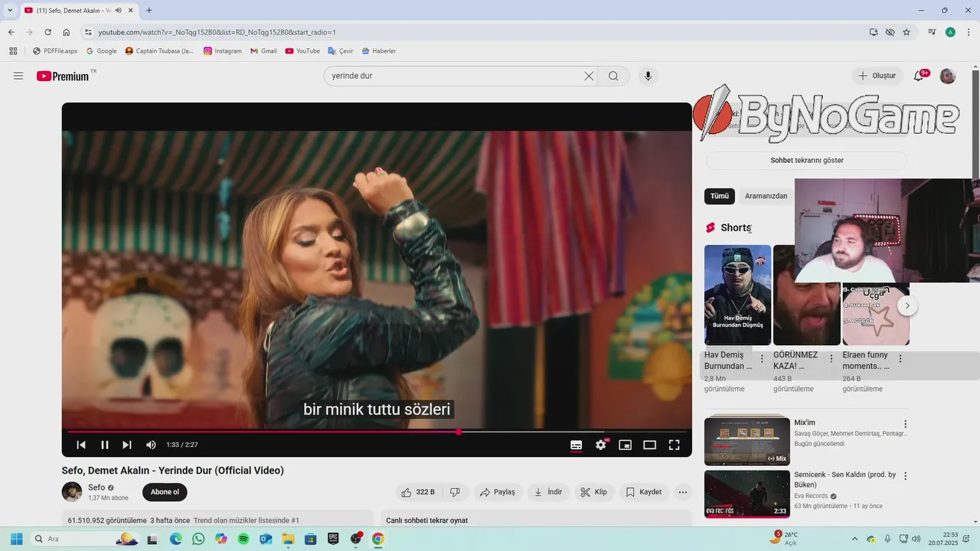
Task: Download the video via İndir
Action: [x=548, y=492]
